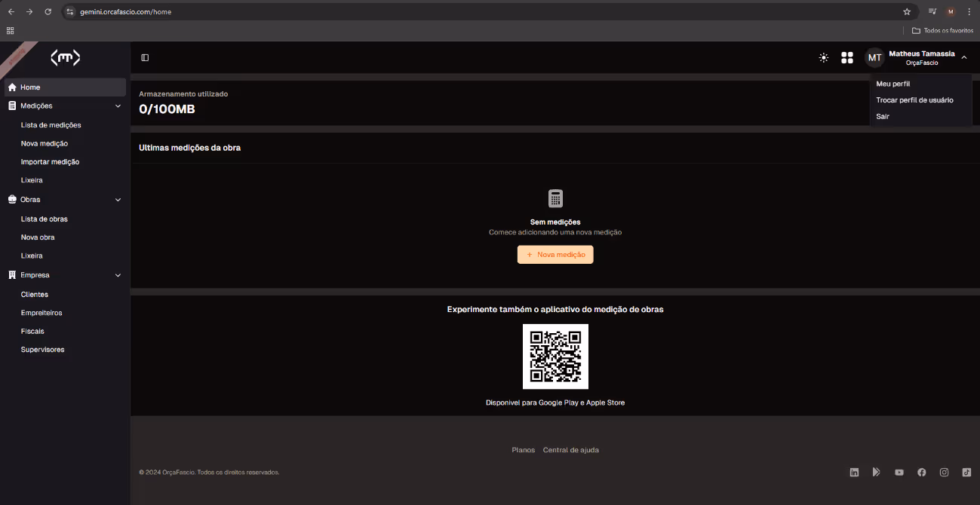This screenshot has height=505, width=980.
Task: Reload the page with browser refresh
Action: tap(48, 12)
